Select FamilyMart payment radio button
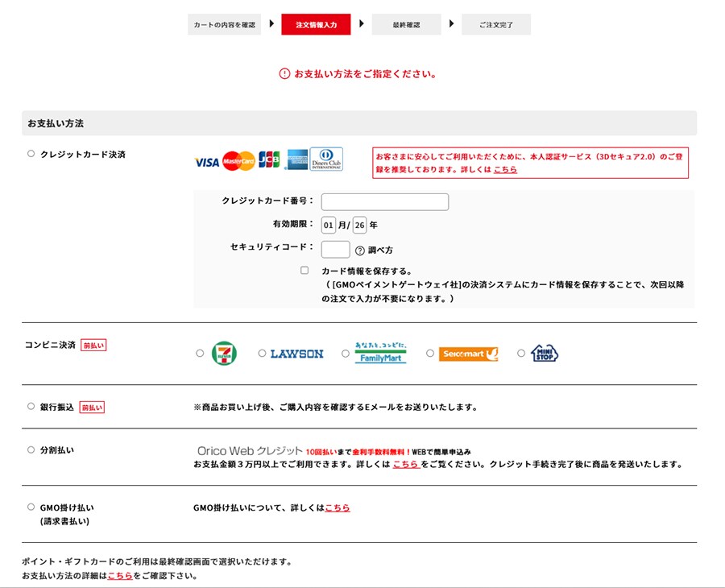Screen dimensions: 725x588 click(346, 353)
